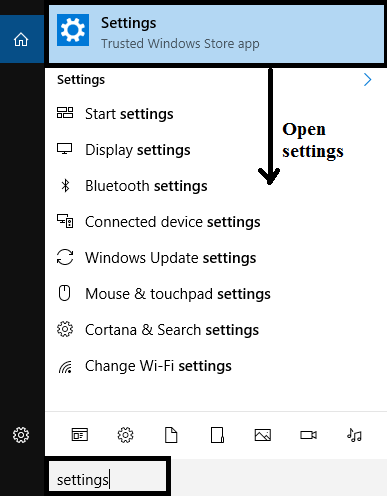Open the sidebar gear settings icon
This screenshot has width=387, height=496.
point(21,435)
